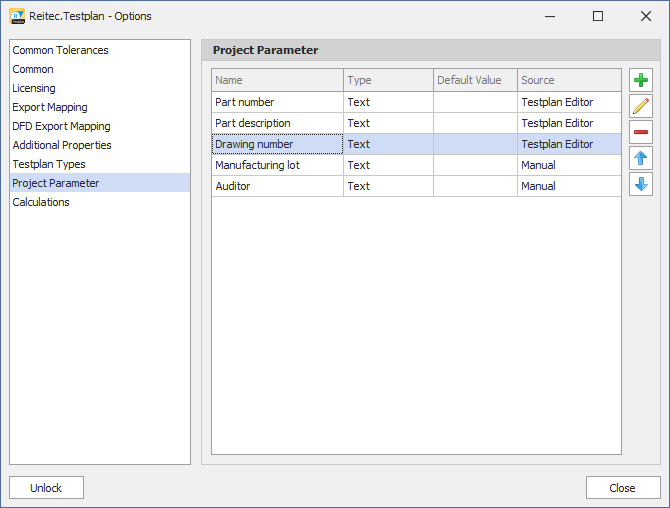670x508 pixels.
Task: Click the blue down arrow move icon
Action: (x=641, y=184)
